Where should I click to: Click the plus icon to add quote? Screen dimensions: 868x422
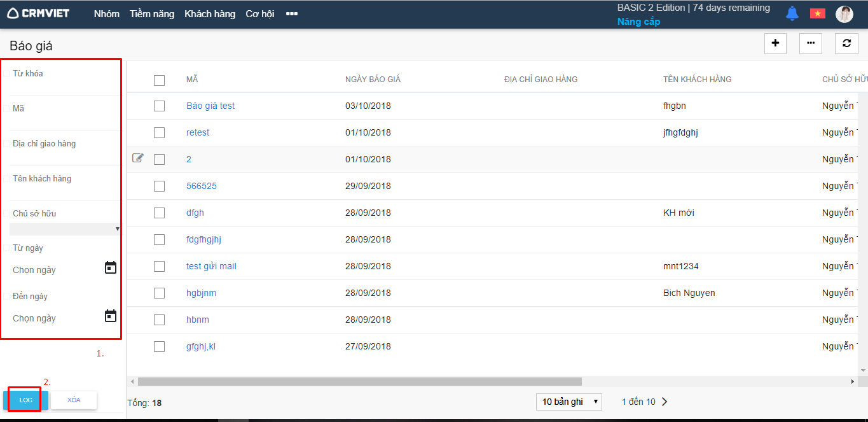pyautogui.click(x=775, y=43)
